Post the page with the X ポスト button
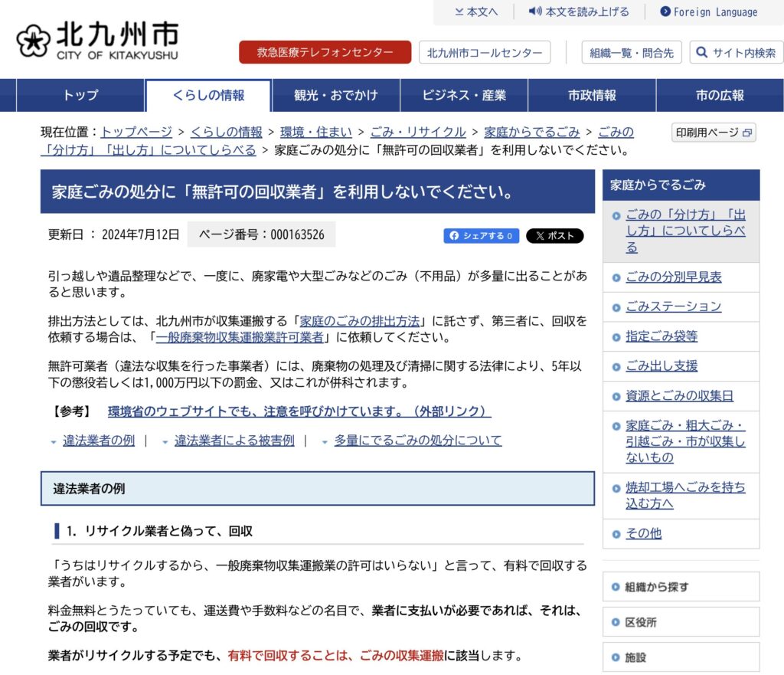The image size is (784, 675). click(x=554, y=236)
